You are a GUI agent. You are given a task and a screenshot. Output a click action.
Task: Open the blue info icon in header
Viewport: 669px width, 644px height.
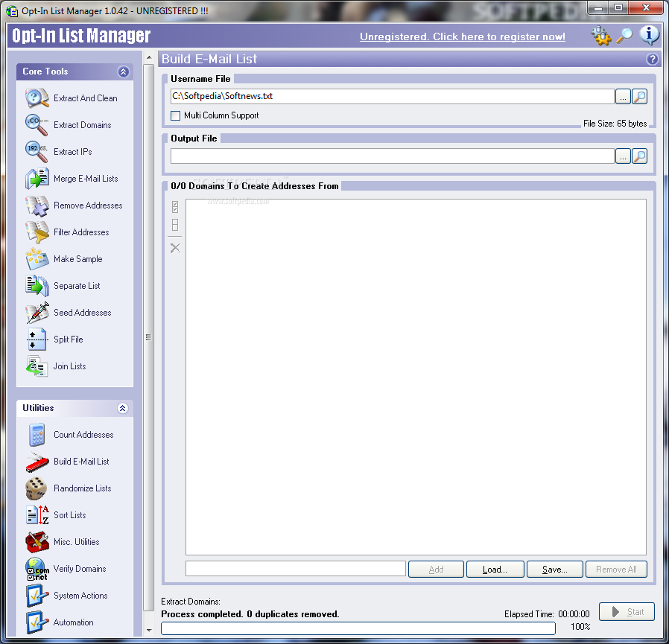coord(649,35)
